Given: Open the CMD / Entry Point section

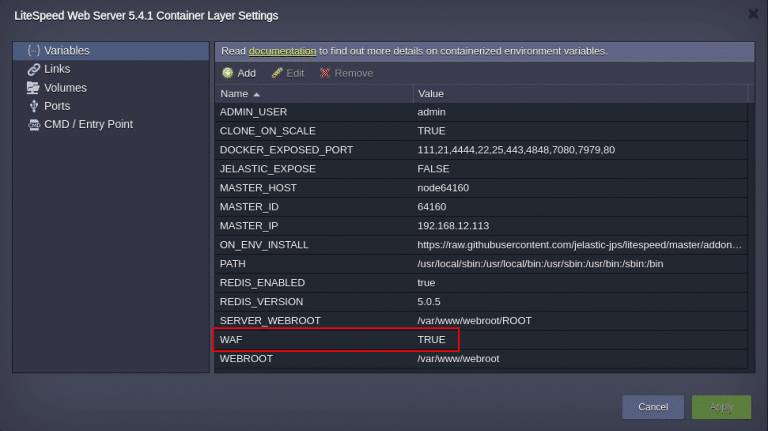Looking at the screenshot, I should coord(111,124).
